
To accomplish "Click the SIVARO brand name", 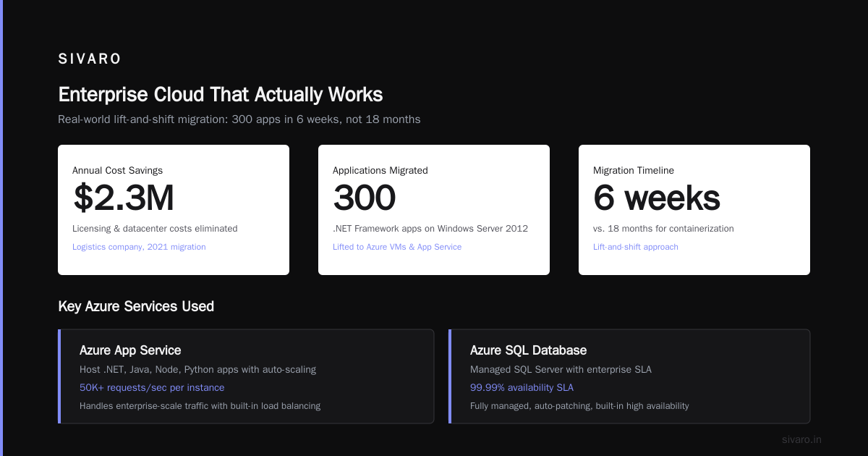I will pos(90,59).
